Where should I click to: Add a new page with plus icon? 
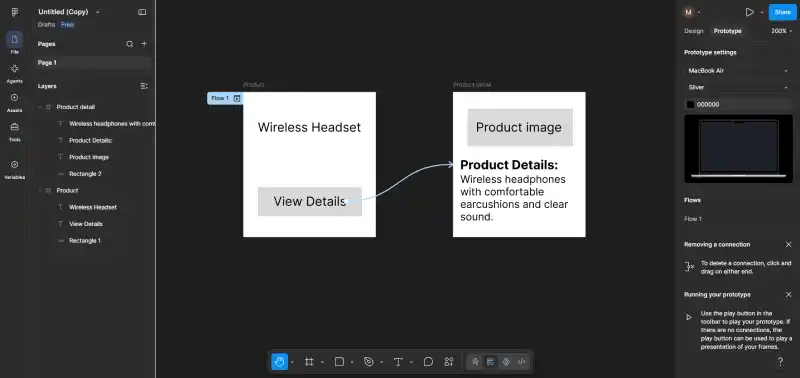click(144, 44)
